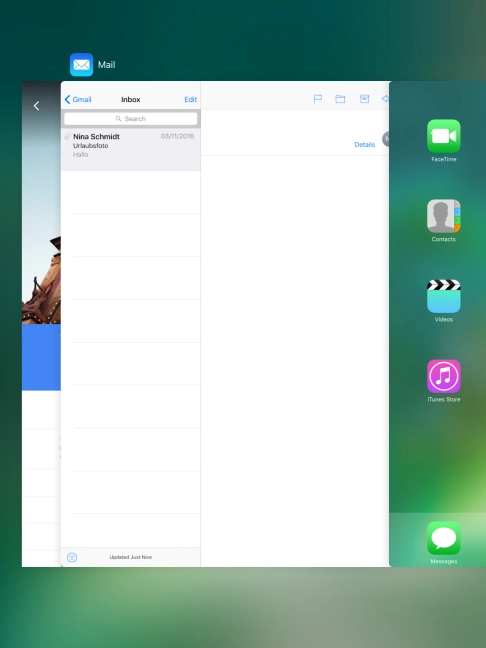Open iTunes Store app

click(x=443, y=376)
